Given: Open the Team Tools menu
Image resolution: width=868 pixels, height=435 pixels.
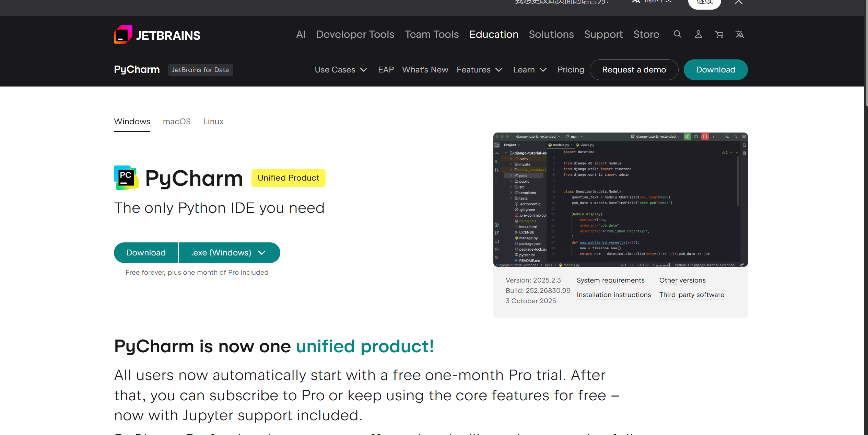Looking at the screenshot, I should click(431, 34).
